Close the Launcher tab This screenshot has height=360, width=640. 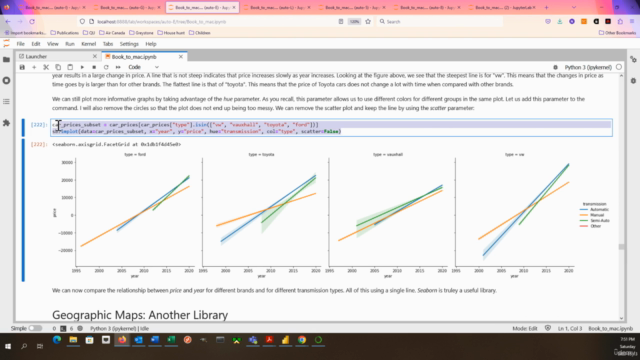coord(95,56)
